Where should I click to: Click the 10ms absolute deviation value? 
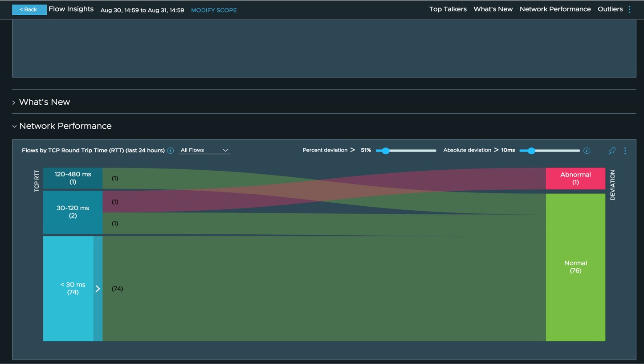pyautogui.click(x=508, y=150)
